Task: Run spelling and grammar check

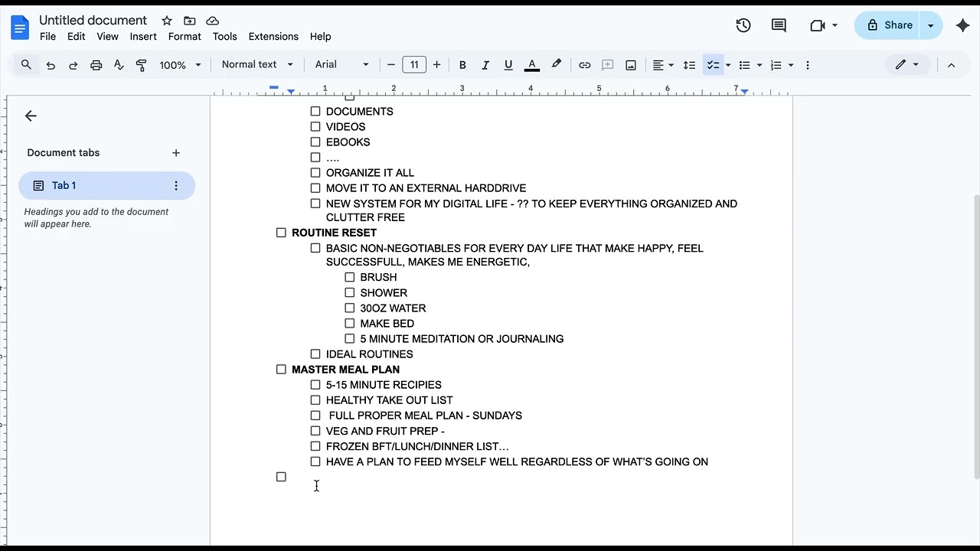Action: click(x=119, y=65)
